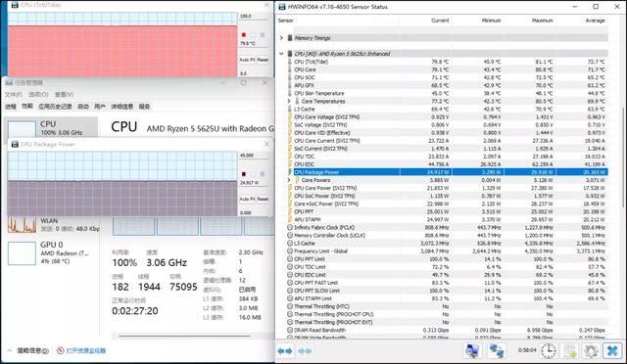
Task: Open the 选项(O) menu in Task Manager
Action: click(x=38, y=94)
